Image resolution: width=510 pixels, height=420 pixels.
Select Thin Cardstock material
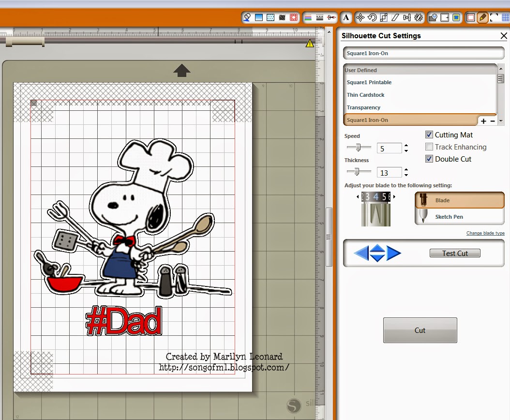click(365, 95)
